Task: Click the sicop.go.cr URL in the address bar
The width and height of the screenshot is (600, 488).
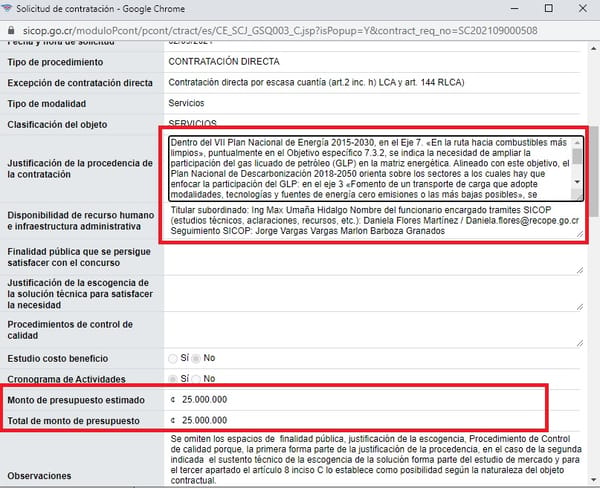Action: [x=280, y=31]
